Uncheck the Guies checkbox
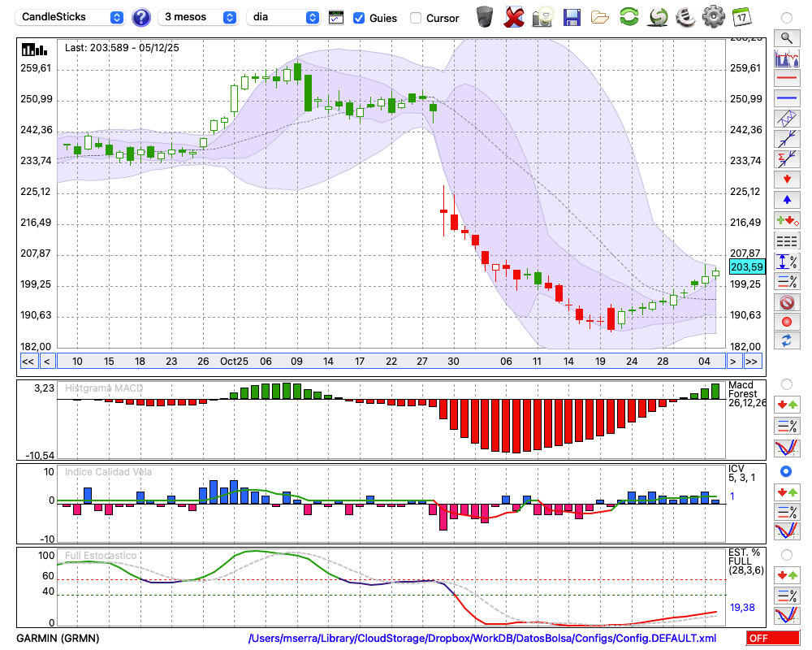The width and height of the screenshot is (812, 650). (359, 18)
